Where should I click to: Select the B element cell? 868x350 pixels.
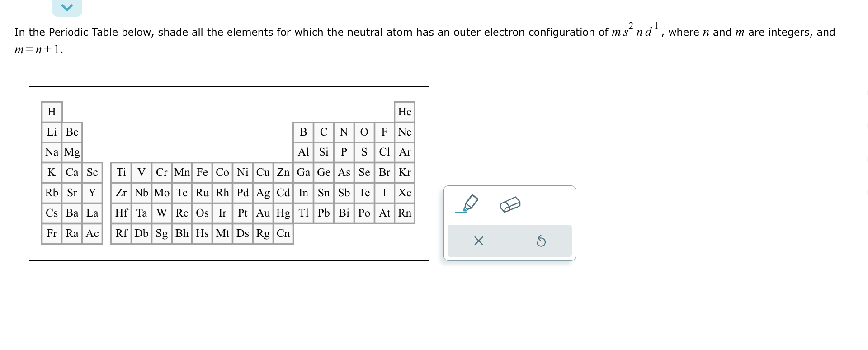coord(303,132)
